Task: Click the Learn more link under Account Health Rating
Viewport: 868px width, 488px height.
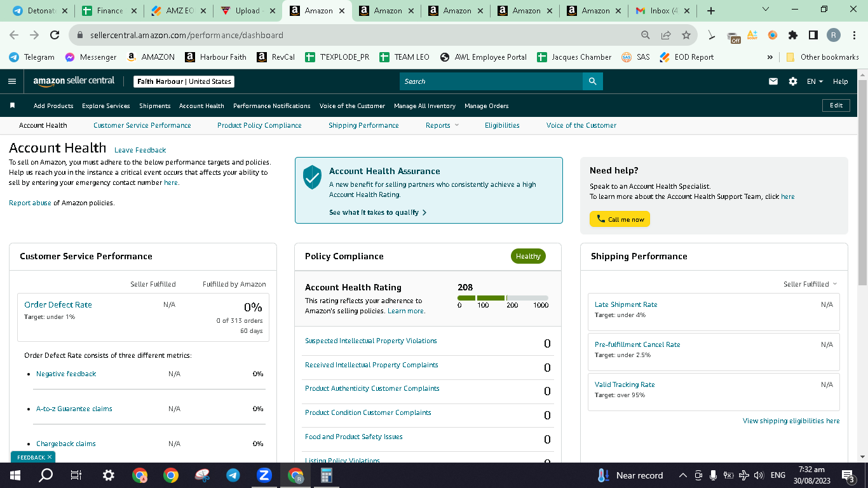Action: 406,311
